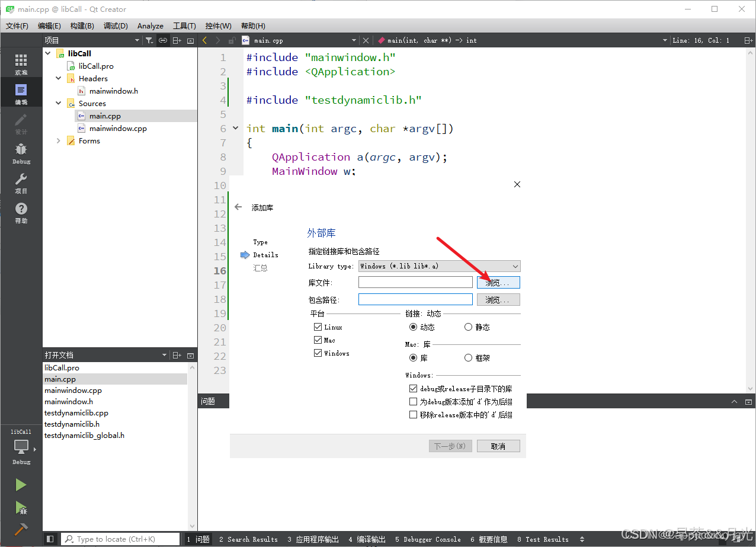Viewport: 756px width, 547px height.
Task: Go back in editor navigation history
Action: click(204, 40)
